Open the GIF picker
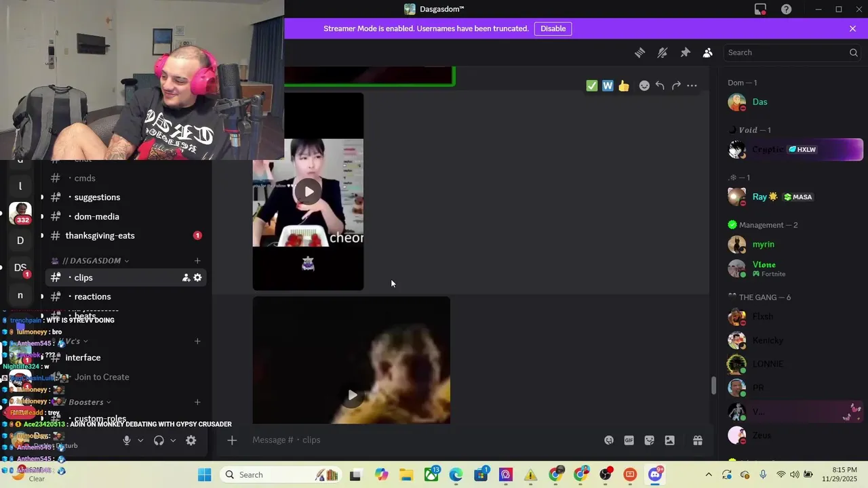The width and height of the screenshot is (868, 488). tap(629, 440)
